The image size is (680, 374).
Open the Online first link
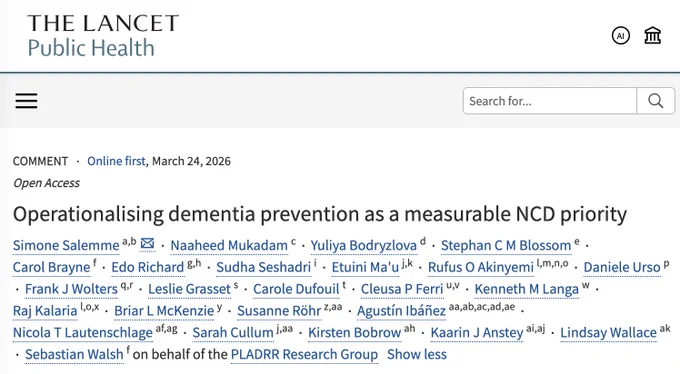click(116, 161)
